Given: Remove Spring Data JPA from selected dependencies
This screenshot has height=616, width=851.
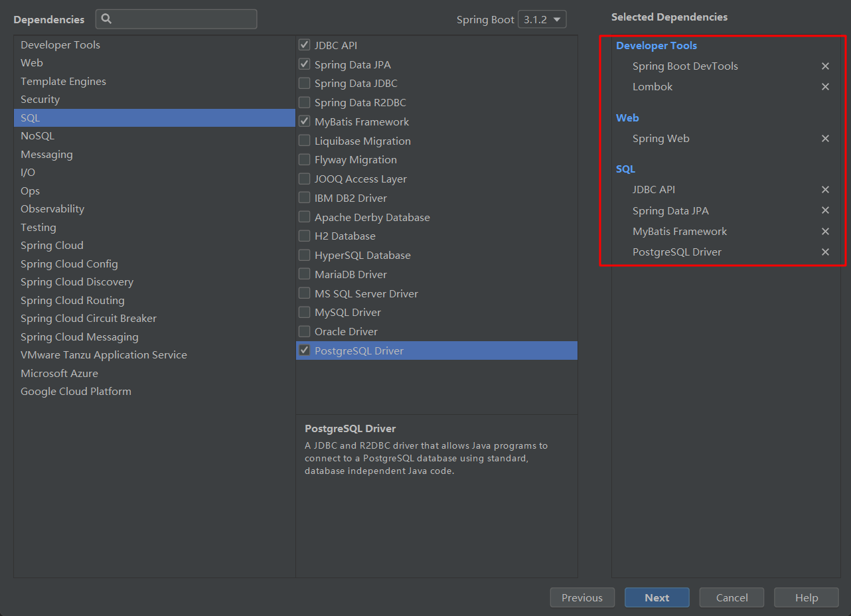Looking at the screenshot, I should (x=825, y=210).
